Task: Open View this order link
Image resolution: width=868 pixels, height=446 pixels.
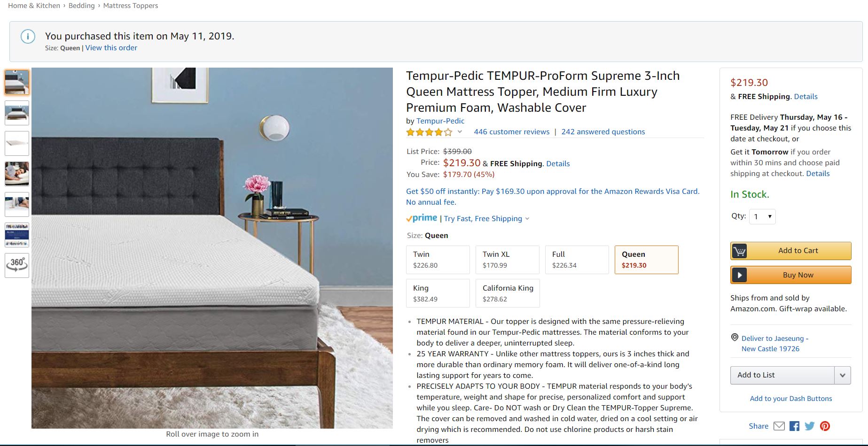Action: (111, 48)
